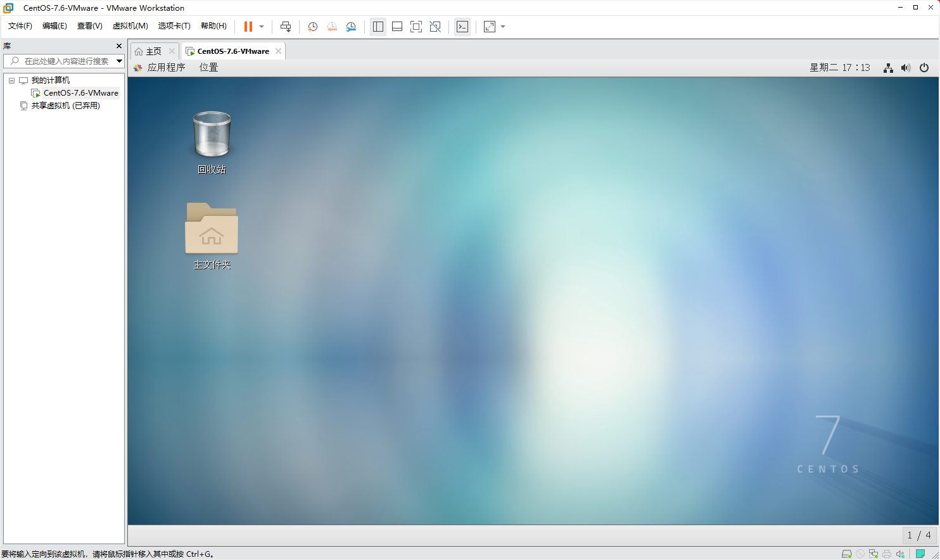Open the power options dropdown beside the pause button
Image resolution: width=940 pixels, height=560 pixels.
262,27
